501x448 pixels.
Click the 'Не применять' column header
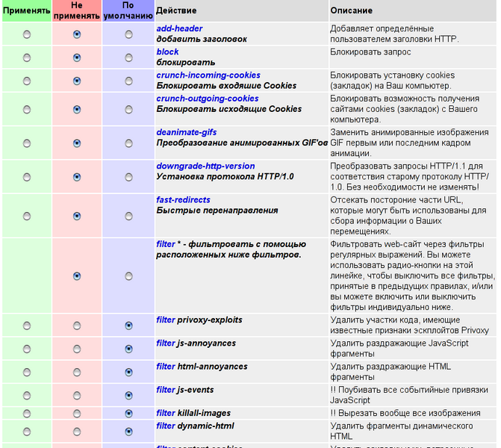[77, 10]
